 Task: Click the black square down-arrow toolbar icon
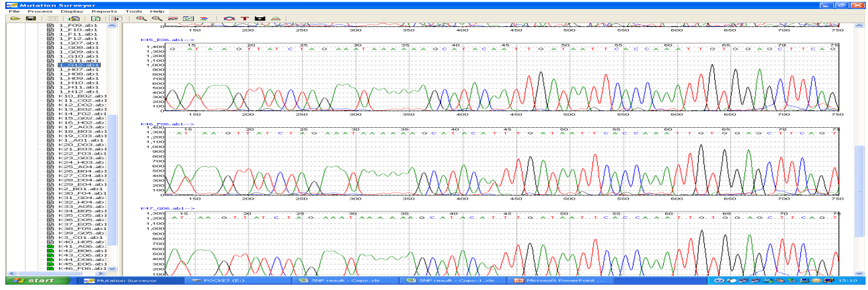coord(259,18)
